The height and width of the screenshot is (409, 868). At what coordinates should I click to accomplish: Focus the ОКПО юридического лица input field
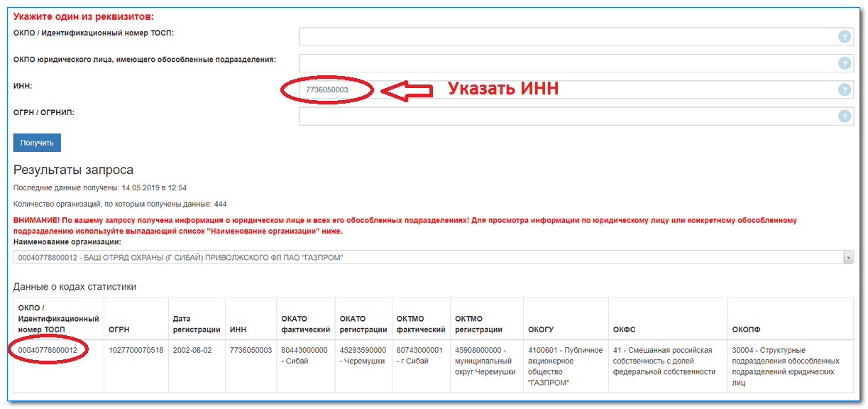tap(576, 63)
